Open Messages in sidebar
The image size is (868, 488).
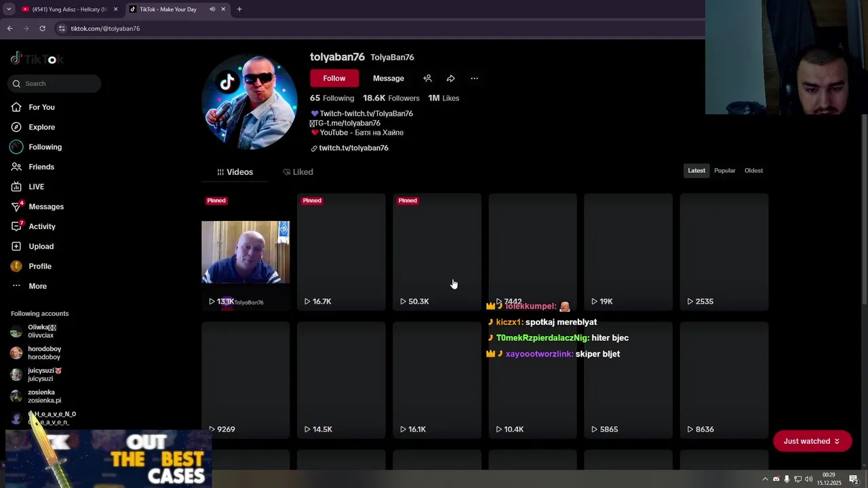(37, 207)
